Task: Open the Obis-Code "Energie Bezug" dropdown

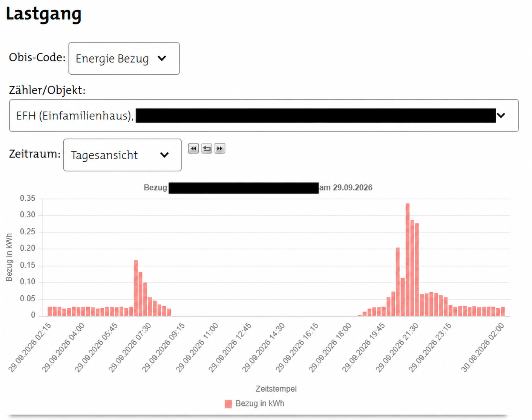Action: click(124, 58)
